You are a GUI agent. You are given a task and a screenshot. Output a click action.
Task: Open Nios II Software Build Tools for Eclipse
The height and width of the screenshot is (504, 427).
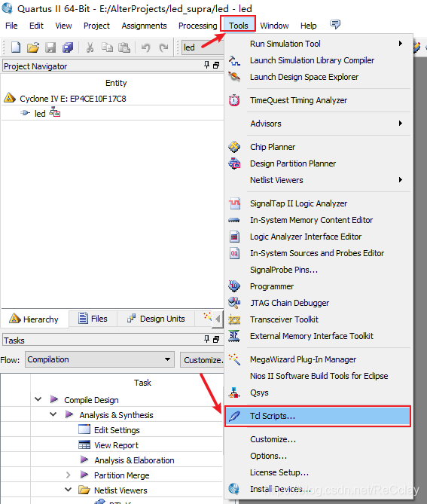(318, 376)
